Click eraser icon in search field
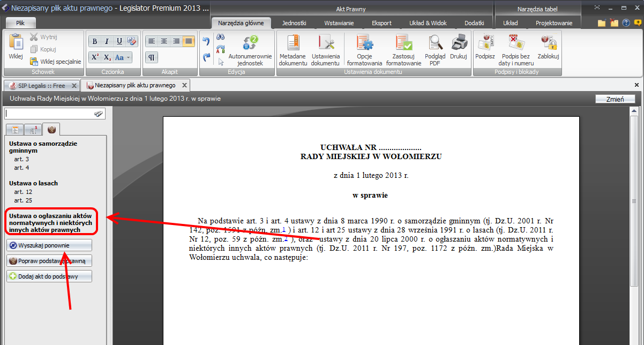 tap(99, 114)
